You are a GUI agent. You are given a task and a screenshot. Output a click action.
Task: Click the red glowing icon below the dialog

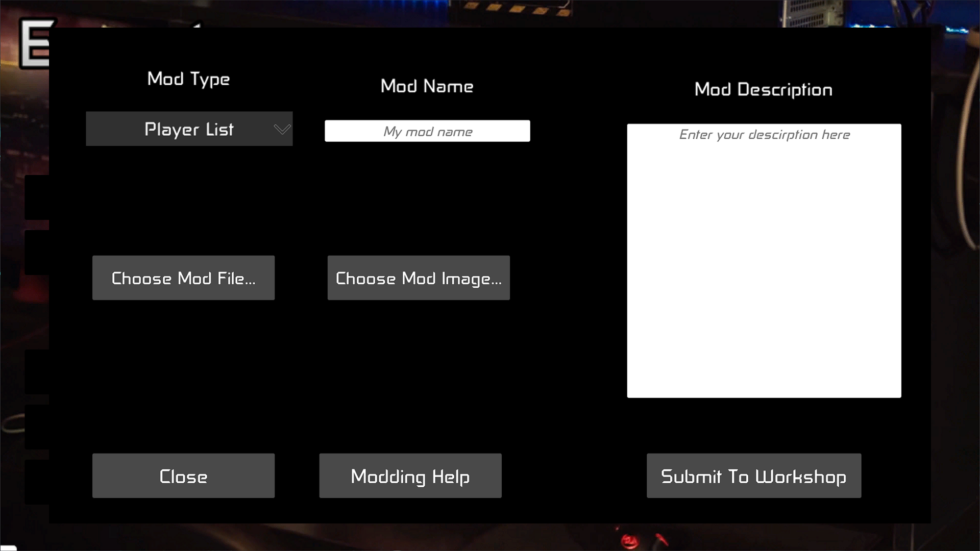pos(629,541)
